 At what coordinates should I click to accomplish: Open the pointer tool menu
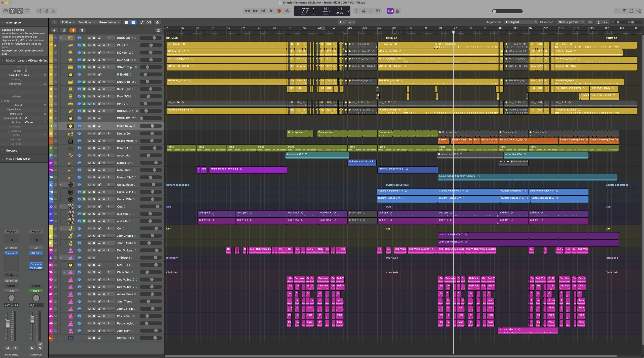pyautogui.click(x=342, y=22)
